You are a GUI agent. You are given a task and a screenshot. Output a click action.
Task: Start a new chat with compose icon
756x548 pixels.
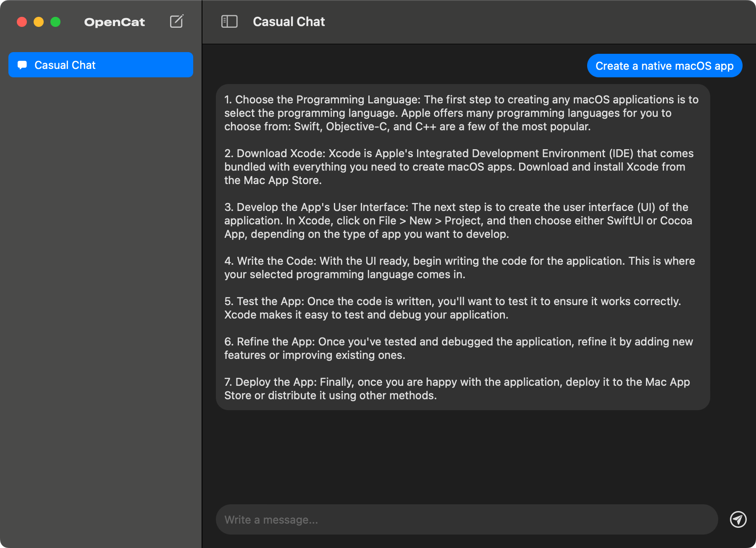176,21
